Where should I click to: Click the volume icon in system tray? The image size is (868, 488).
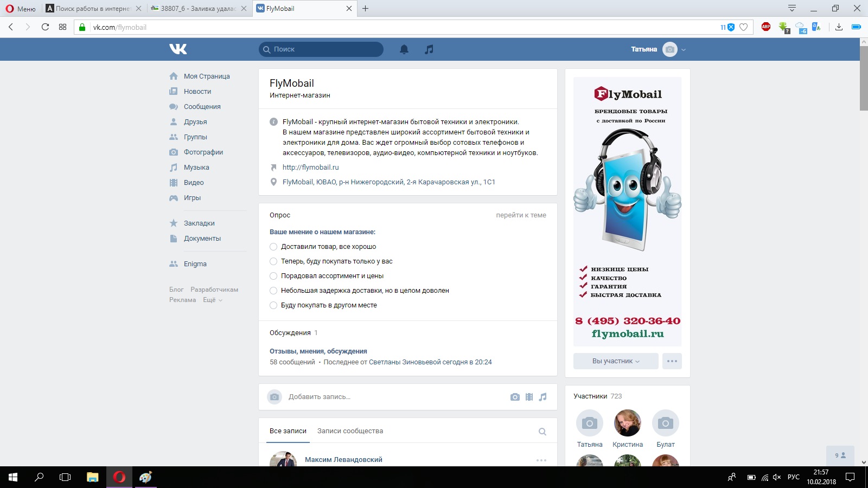point(777,477)
